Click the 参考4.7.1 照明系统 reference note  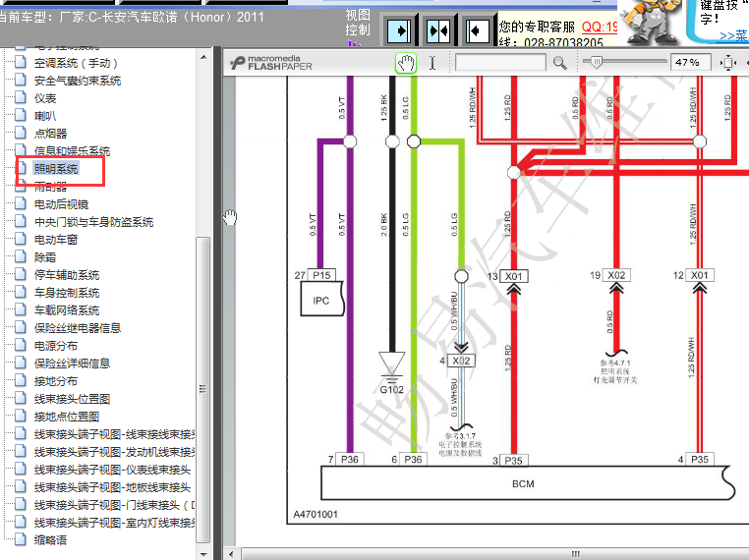tap(615, 371)
